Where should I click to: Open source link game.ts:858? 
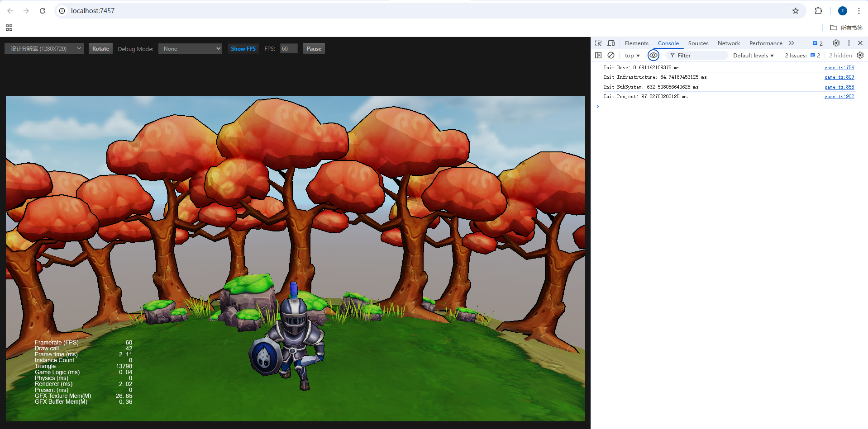click(839, 87)
